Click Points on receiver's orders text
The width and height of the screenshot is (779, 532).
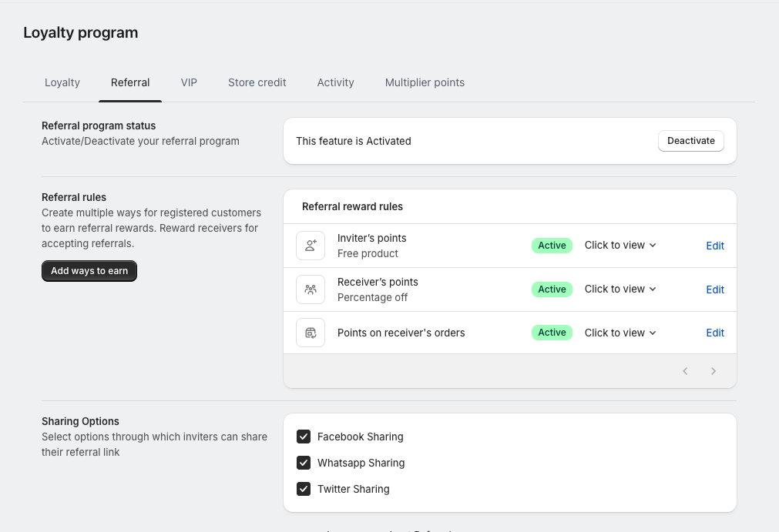tap(401, 333)
